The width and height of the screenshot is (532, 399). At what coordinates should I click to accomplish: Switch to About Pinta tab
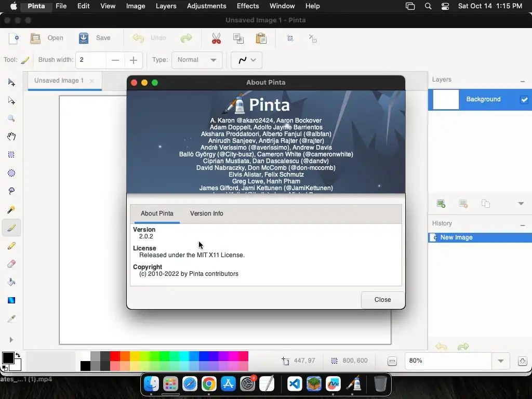(157, 214)
